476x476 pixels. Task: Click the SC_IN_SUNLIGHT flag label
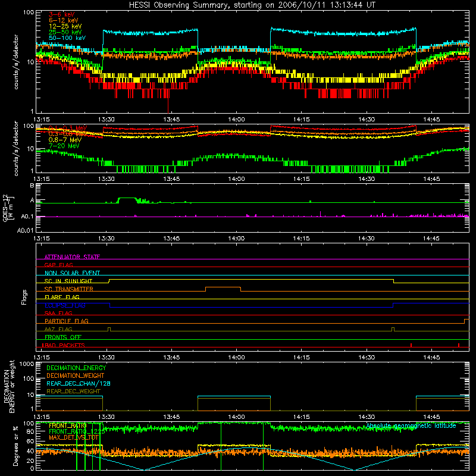pos(68,281)
